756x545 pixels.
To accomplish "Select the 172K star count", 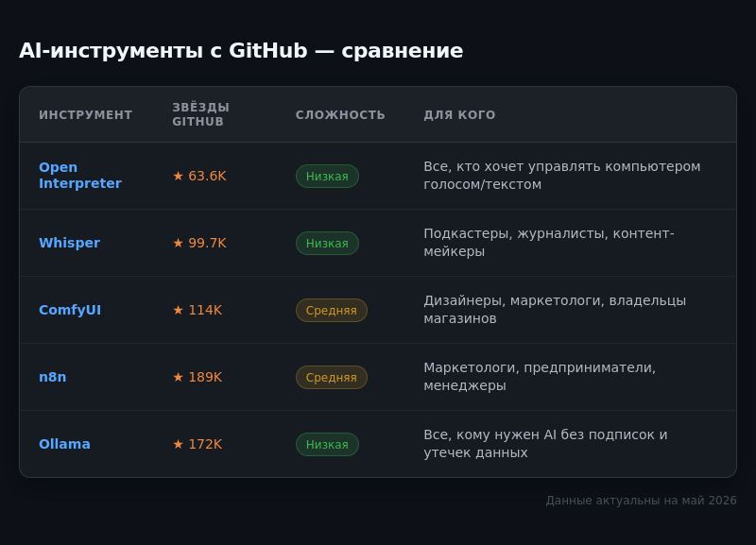I will 205,444.
